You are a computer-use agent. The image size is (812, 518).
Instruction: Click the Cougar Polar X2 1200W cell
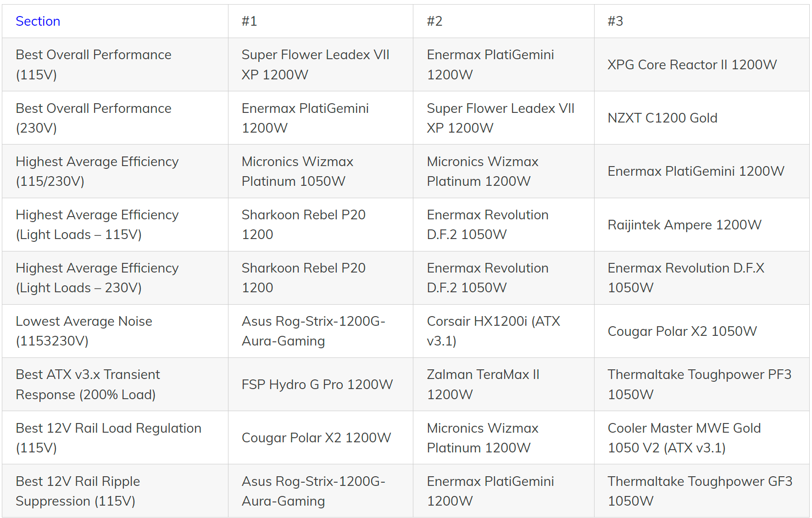tap(316, 438)
